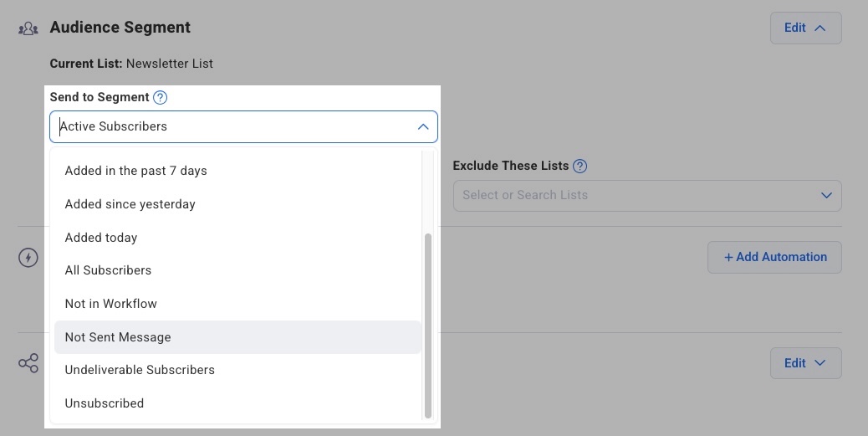The image size is (868, 436).
Task: Open the Exclude These Lists dropdown
Action: (646, 195)
